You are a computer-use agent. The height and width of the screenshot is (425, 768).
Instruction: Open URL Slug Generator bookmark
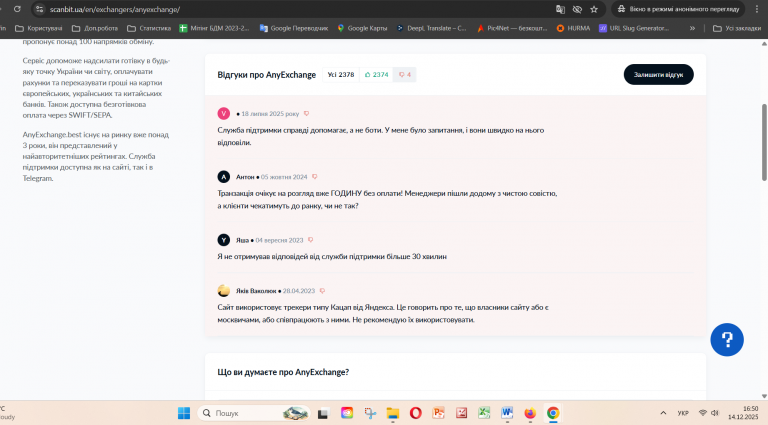pyautogui.click(x=634, y=28)
